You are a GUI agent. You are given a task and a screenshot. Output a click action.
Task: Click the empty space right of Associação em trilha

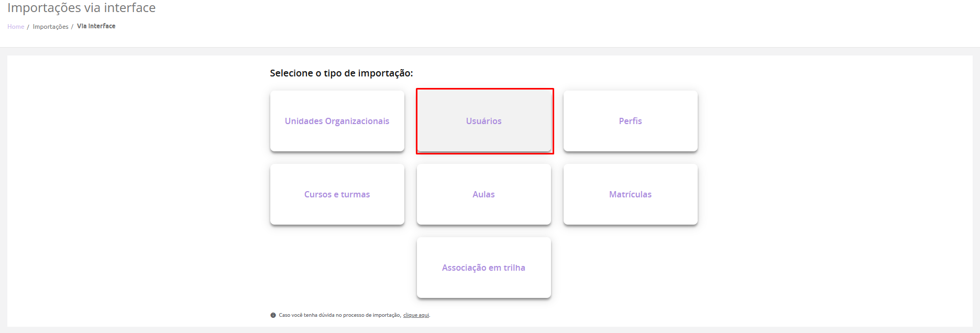[x=630, y=268]
